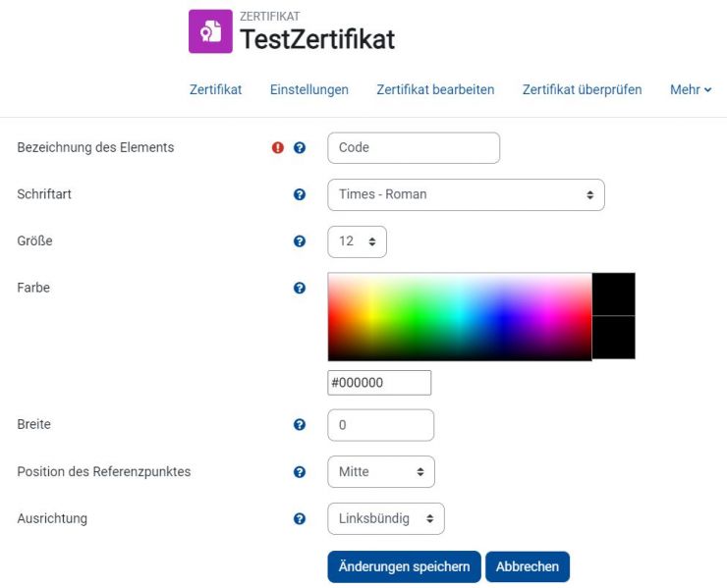727x588 pixels.
Task: Open the Schriftart dropdown Times - Roman
Action: point(466,194)
